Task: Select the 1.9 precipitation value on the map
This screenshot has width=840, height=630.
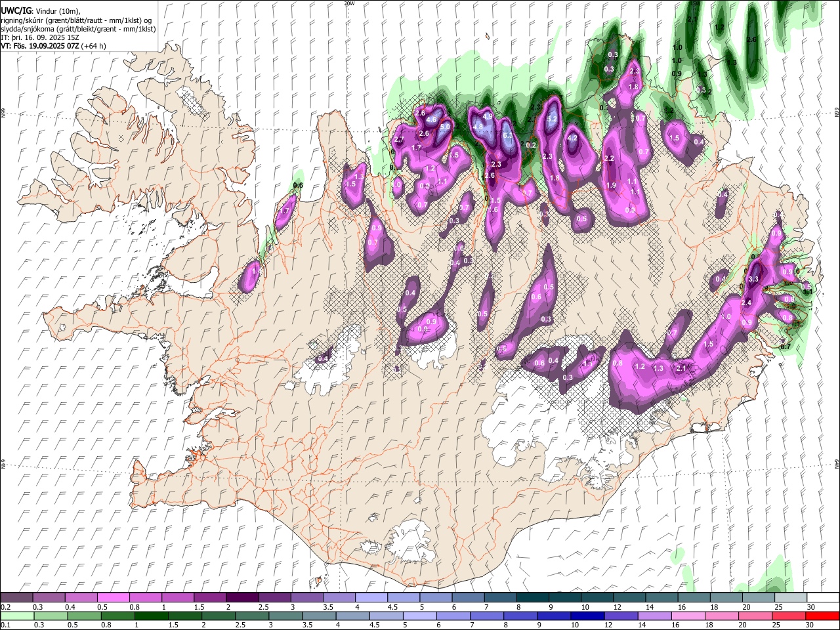Action: (611, 186)
